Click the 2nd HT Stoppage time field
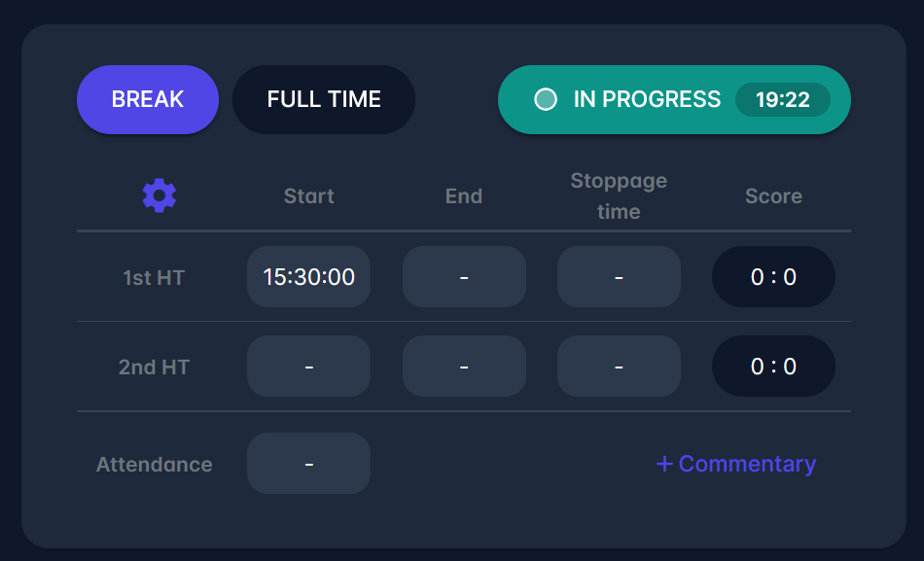This screenshot has width=924, height=561. click(x=619, y=367)
